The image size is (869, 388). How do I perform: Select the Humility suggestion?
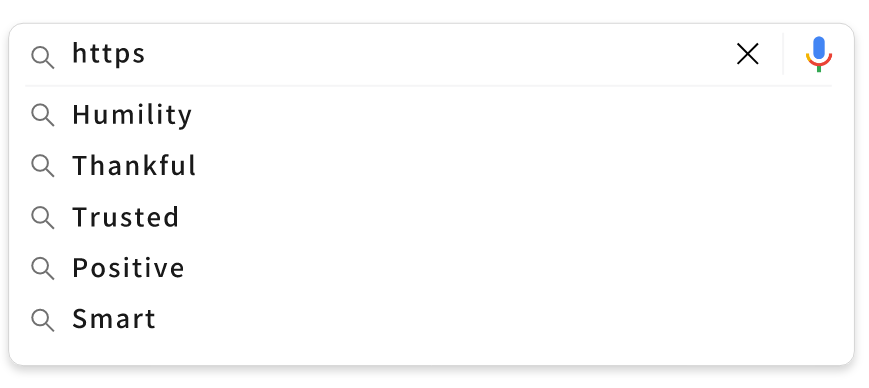coord(132,115)
